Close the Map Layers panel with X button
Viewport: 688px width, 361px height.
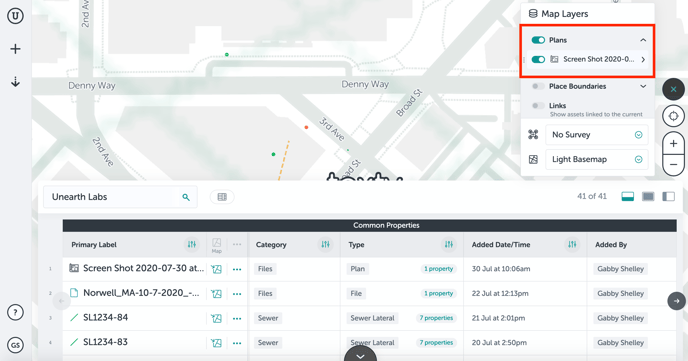(674, 89)
